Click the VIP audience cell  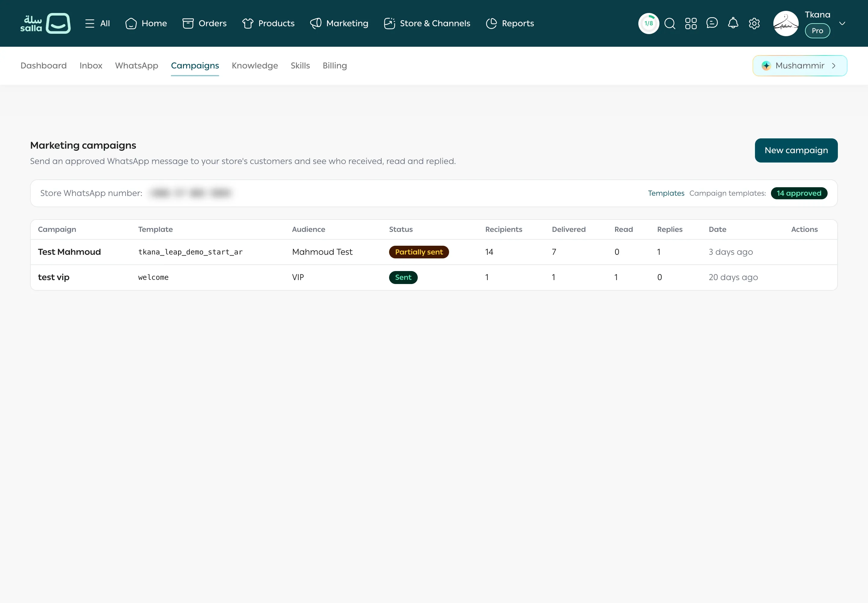tap(298, 277)
